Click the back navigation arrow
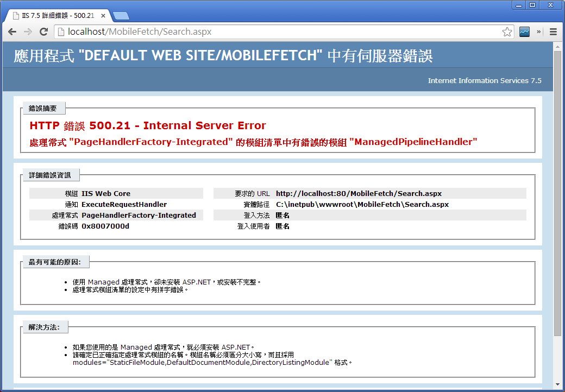This screenshot has width=565, height=392. click(12, 32)
